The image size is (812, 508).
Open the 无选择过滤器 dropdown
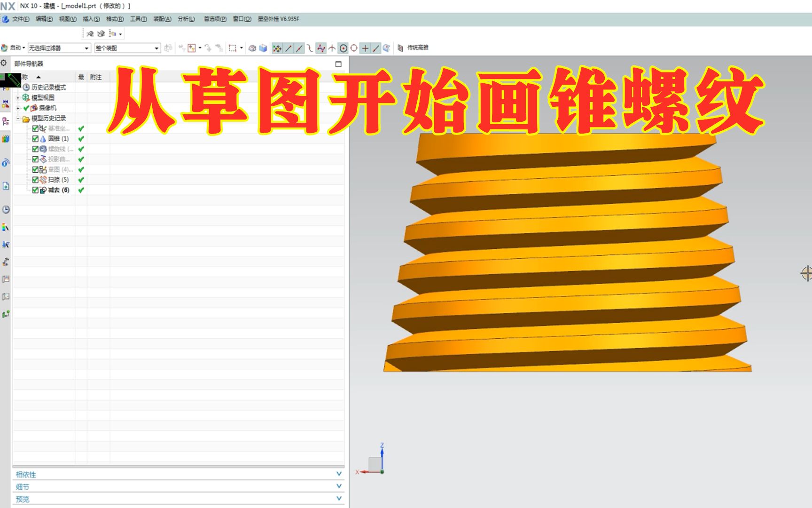tap(86, 48)
